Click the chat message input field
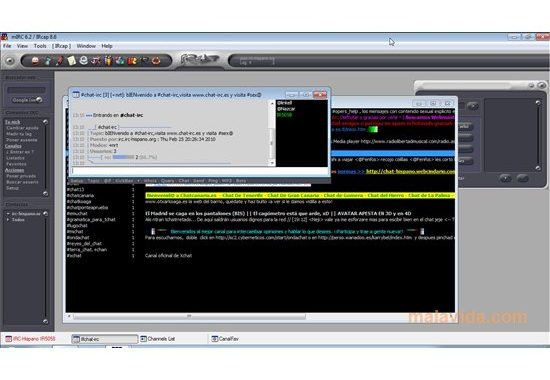The width and height of the screenshot is (550, 380). point(199,171)
